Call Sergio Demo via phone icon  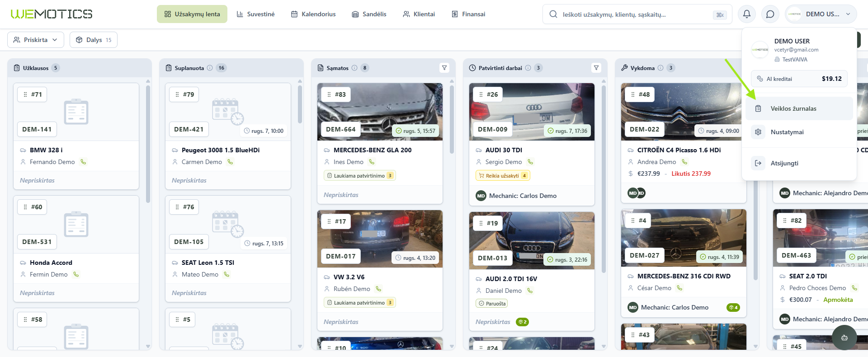click(x=530, y=162)
